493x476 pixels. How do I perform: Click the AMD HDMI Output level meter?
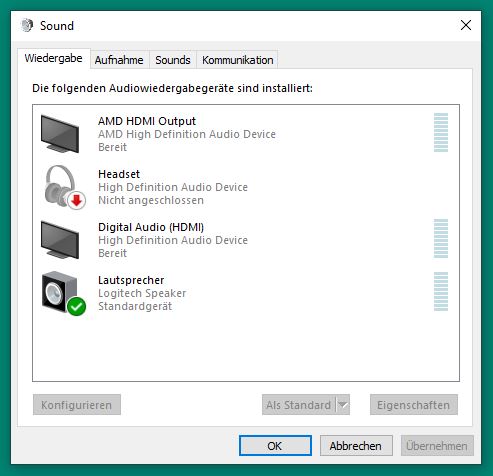(x=441, y=132)
